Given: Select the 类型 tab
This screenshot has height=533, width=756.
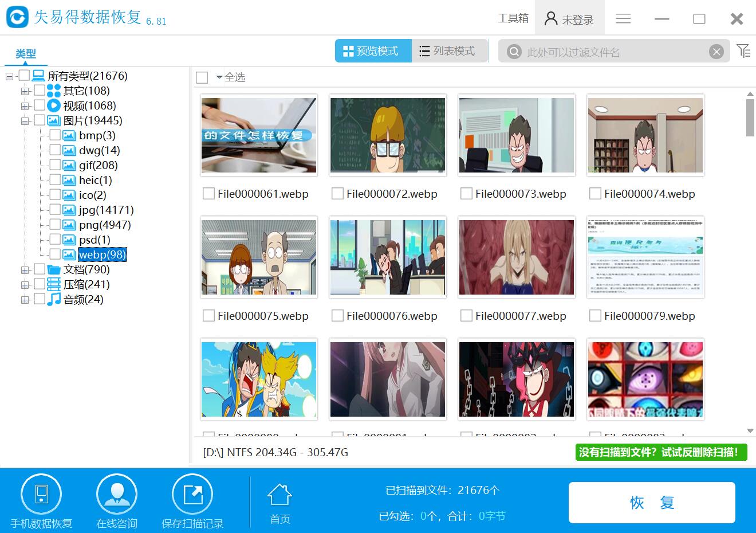Looking at the screenshot, I should click(x=26, y=54).
